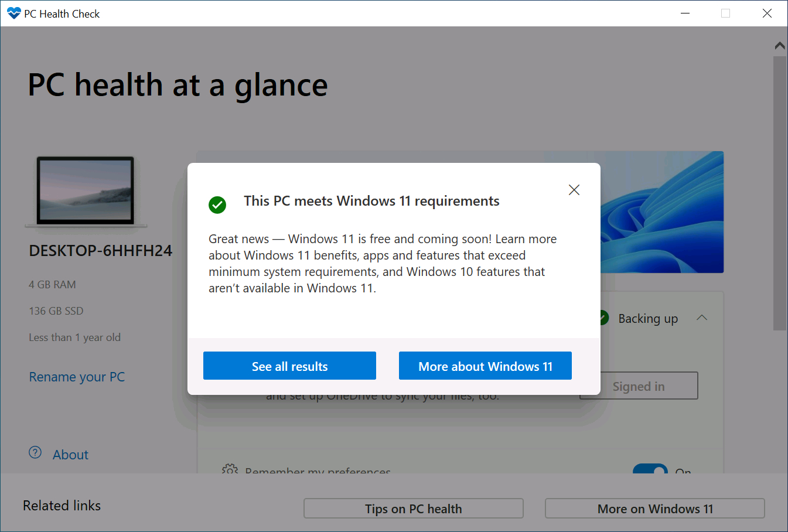Collapse the Backing up section chevron

pyautogui.click(x=702, y=318)
